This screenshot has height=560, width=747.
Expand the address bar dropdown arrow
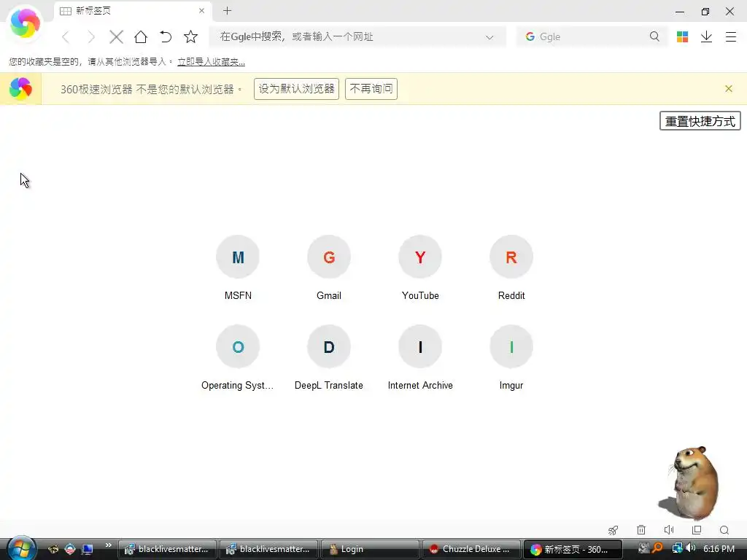(489, 37)
